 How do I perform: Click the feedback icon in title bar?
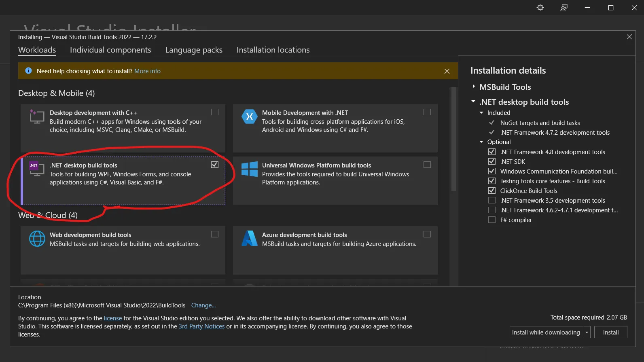tap(563, 8)
